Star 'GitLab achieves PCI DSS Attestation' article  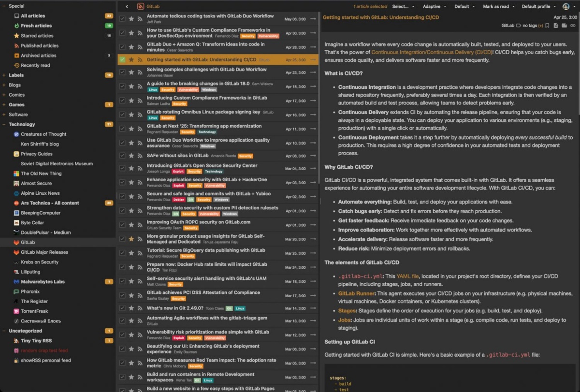pos(131,295)
